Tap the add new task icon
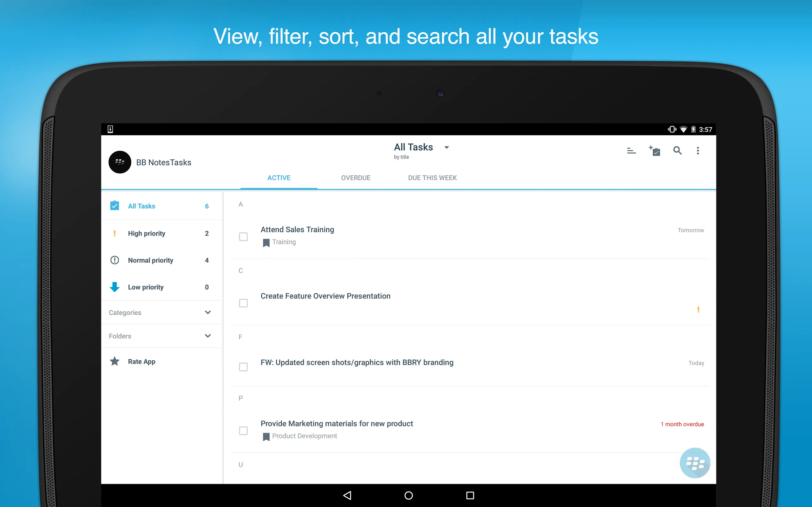This screenshot has width=812, height=507. 654,151
